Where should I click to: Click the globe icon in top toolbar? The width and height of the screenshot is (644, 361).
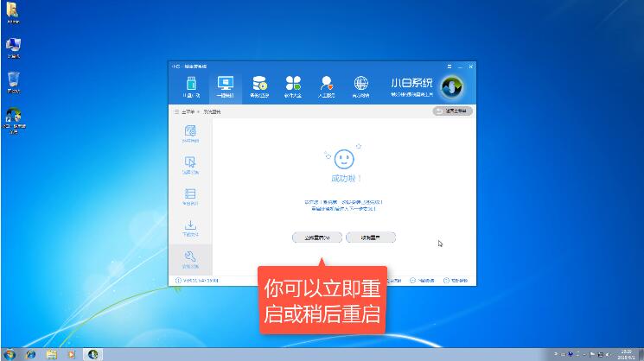[x=361, y=86]
